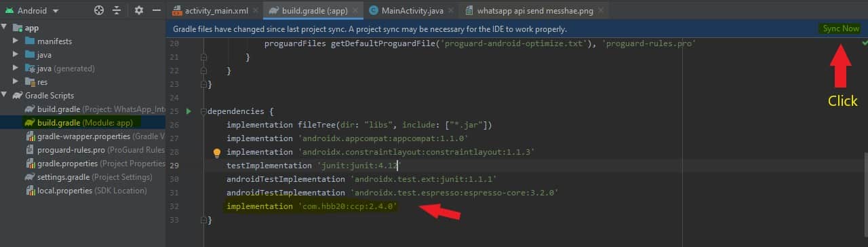
Task: Open project panel settings gear
Action: 139,10
